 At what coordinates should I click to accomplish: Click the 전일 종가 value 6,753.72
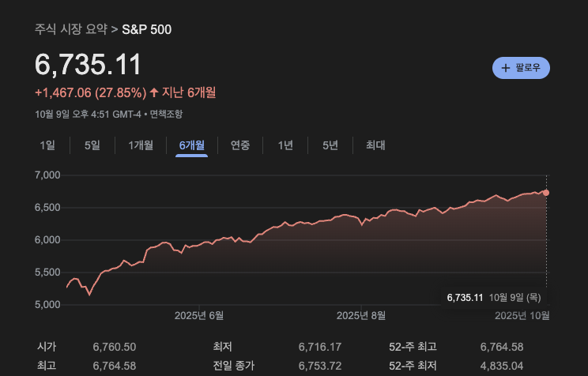point(319,366)
